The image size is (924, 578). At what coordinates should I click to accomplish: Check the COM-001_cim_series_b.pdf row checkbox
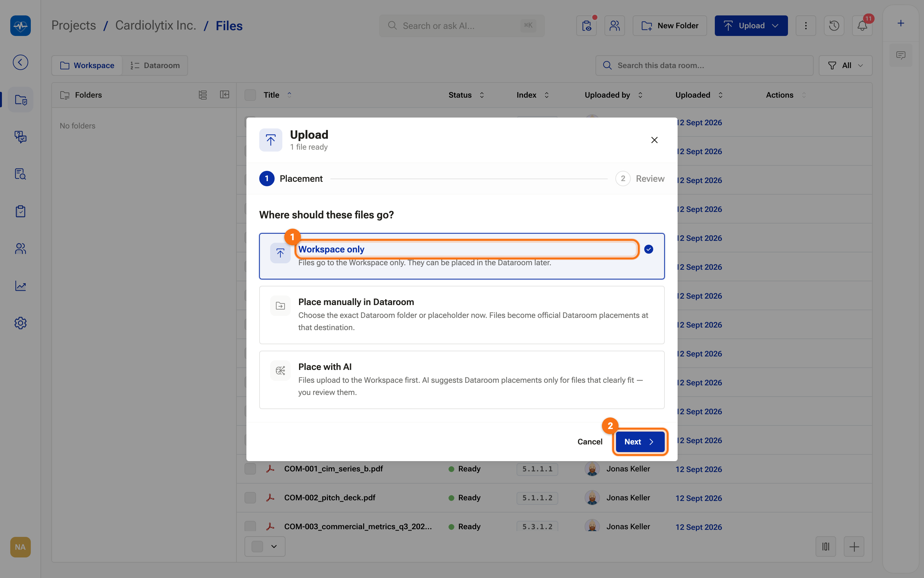pyautogui.click(x=250, y=469)
